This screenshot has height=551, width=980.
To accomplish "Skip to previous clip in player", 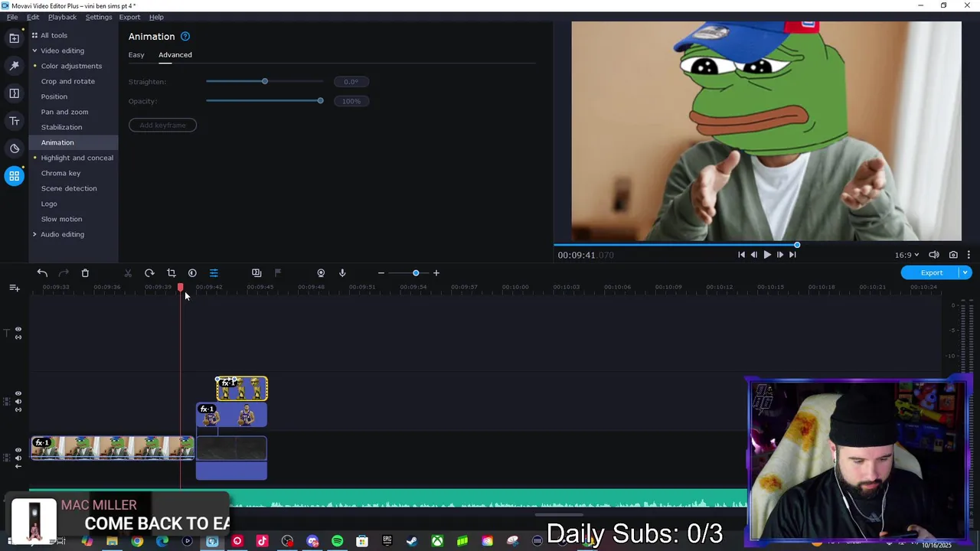I will pos(741,255).
